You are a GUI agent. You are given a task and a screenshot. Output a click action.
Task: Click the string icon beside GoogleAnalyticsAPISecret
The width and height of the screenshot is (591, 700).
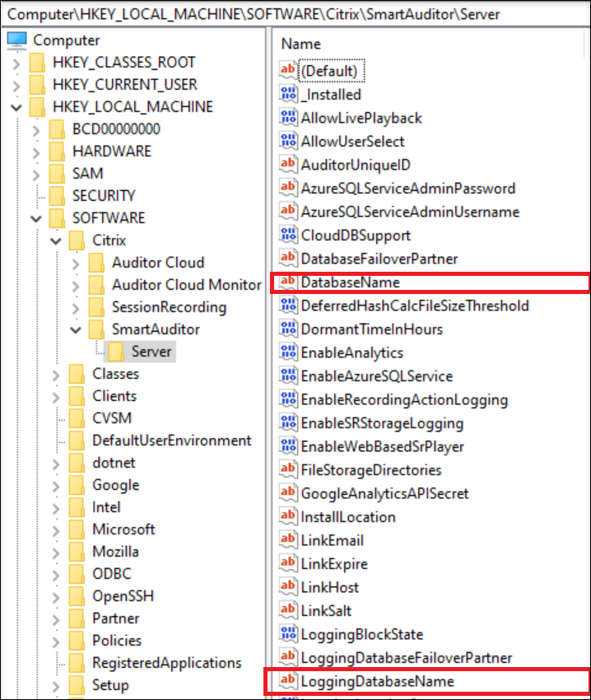(x=288, y=492)
